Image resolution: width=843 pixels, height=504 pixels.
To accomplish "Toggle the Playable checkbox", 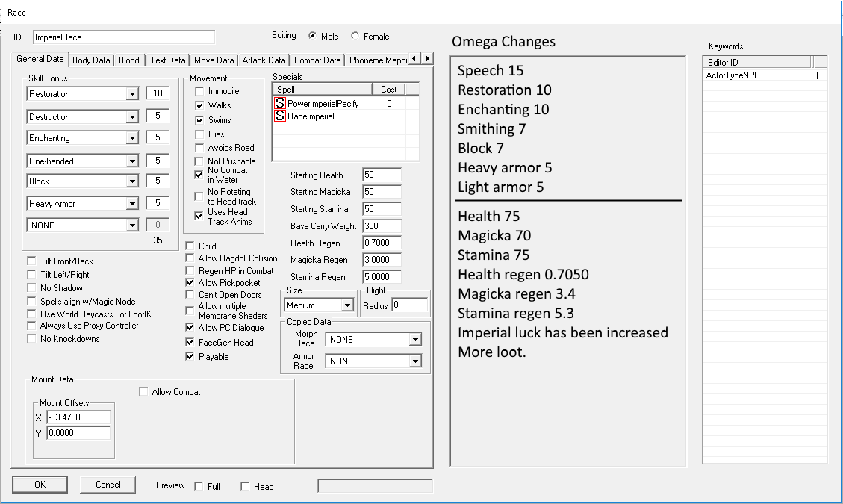I will (190, 357).
